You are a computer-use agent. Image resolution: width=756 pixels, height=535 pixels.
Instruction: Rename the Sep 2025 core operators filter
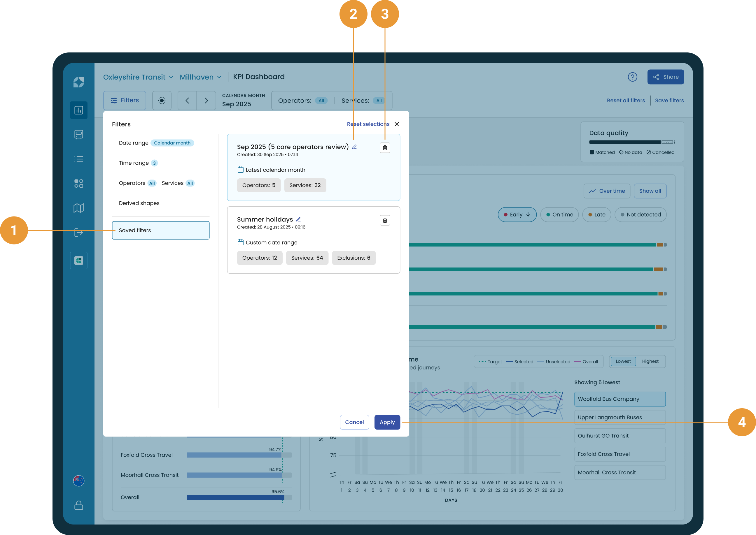coord(354,147)
